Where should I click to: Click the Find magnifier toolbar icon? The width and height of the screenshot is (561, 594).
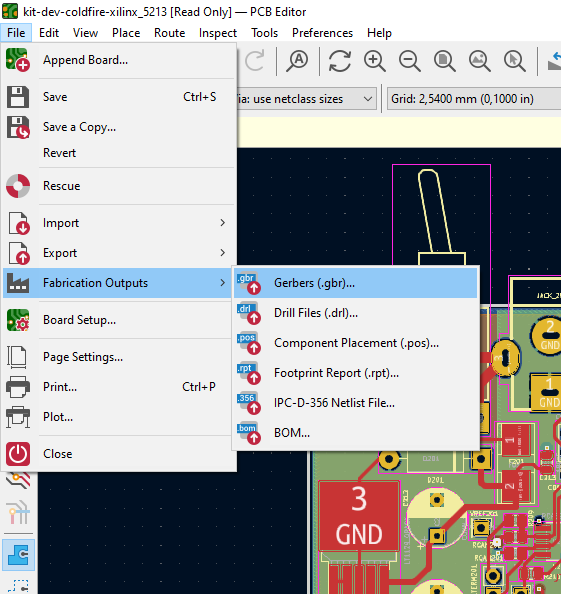click(297, 61)
